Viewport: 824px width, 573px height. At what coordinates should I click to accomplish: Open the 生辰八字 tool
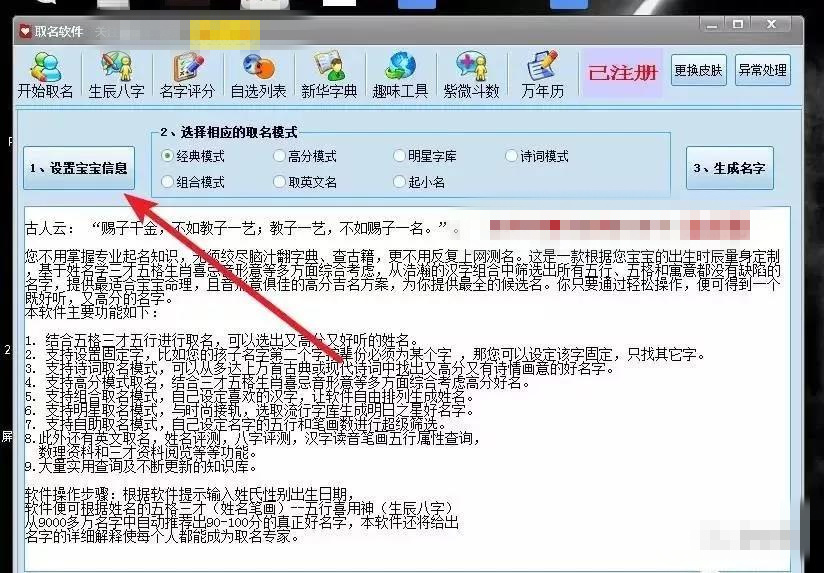click(x=116, y=75)
